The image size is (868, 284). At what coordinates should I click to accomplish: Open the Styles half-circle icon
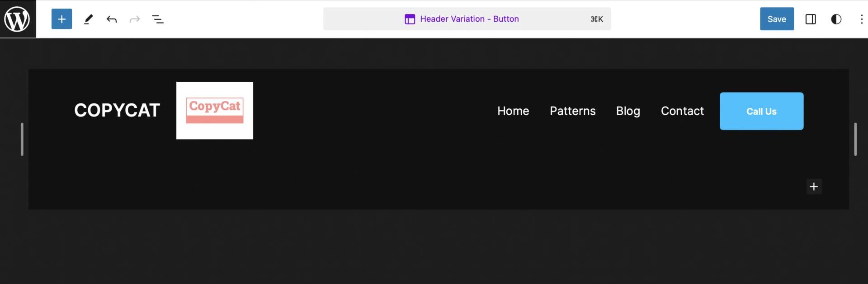836,19
